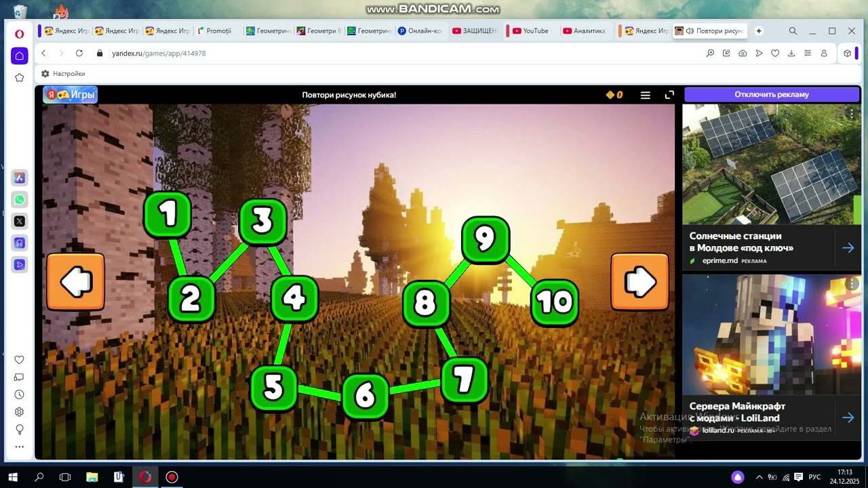Click the green number 9 node
This screenshot has width=868, height=488.
486,239
